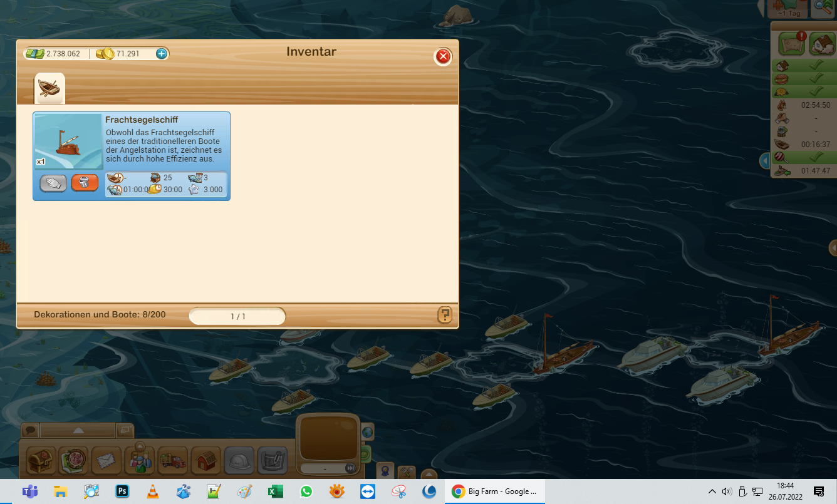Open the treasure chest icon in bottom bar
This screenshot has height=504, width=837.
pos(41,461)
